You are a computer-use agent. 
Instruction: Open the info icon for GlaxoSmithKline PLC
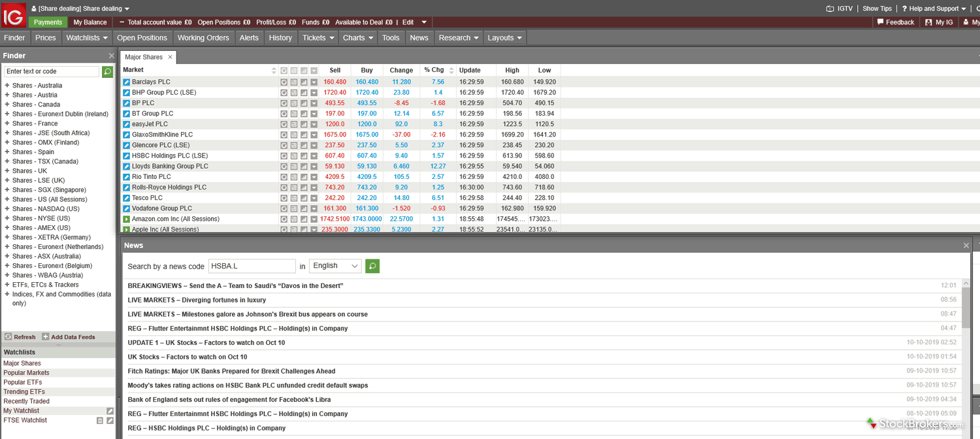(294, 135)
